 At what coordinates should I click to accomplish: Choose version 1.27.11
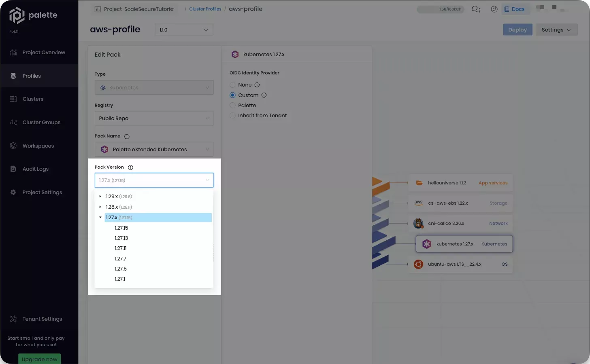point(121,248)
